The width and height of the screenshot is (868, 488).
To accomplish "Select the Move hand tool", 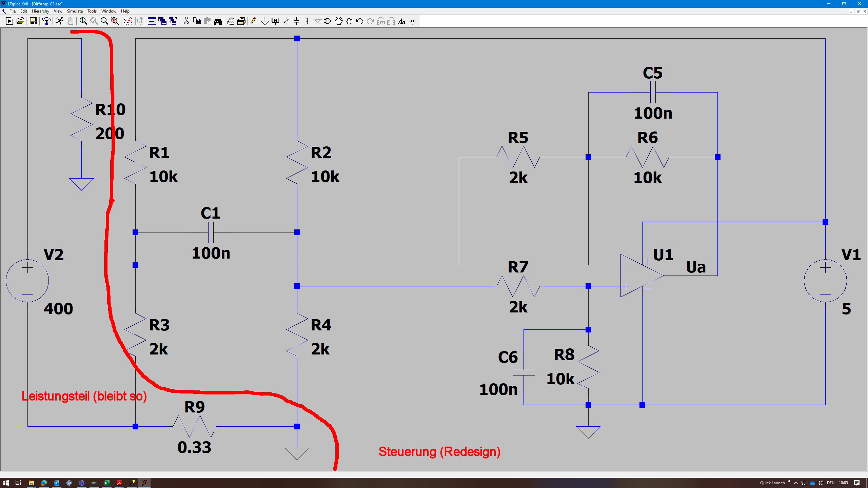I will (339, 21).
